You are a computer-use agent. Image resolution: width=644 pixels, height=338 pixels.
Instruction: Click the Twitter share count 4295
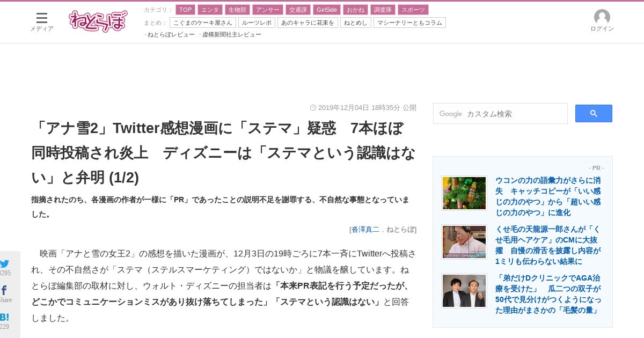coord(5,273)
